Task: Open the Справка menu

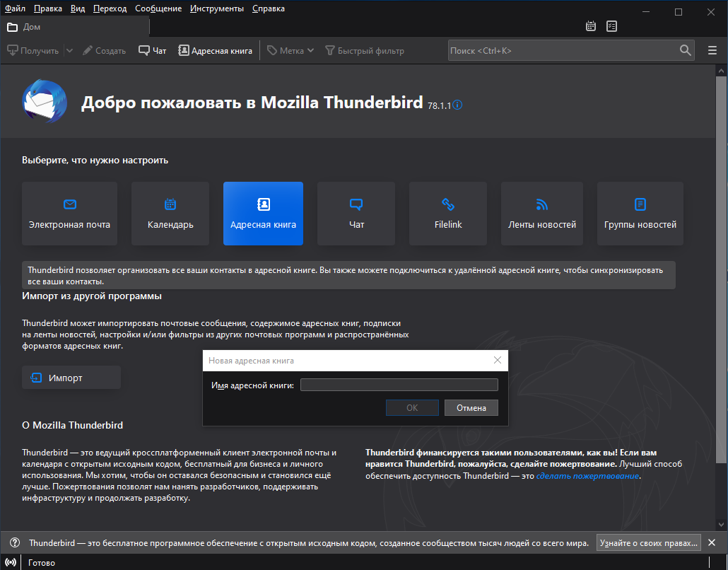Action: [x=269, y=8]
